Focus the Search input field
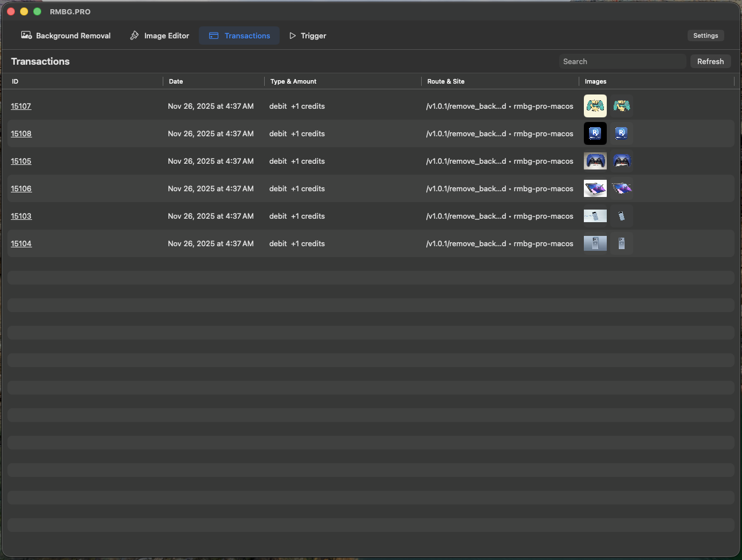Viewport: 742px width, 560px height. (x=622, y=61)
